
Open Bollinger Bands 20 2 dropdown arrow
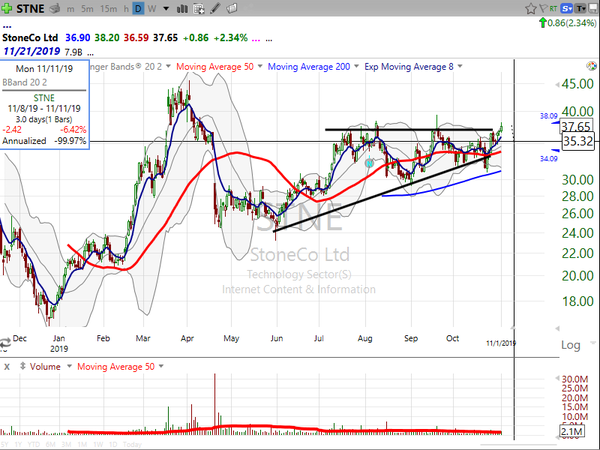point(168,66)
